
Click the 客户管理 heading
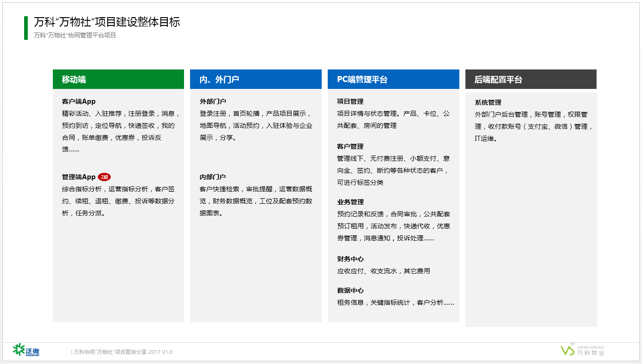click(350, 146)
